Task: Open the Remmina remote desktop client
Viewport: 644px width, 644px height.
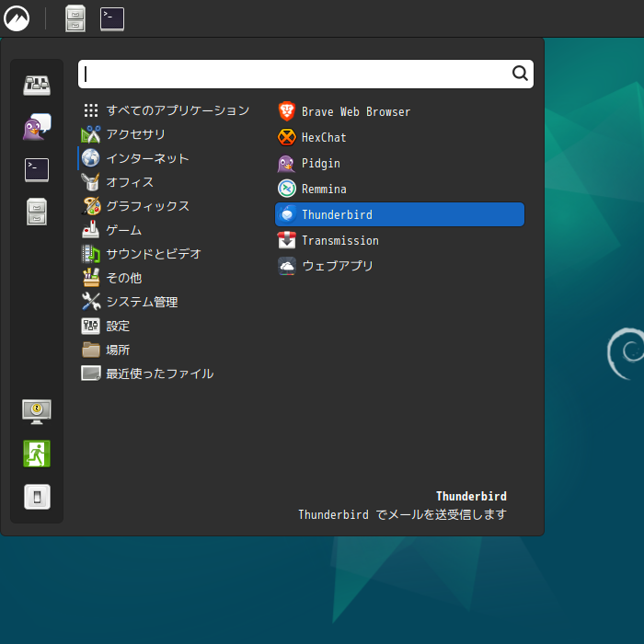Action: pyautogui.click(x=324, y=189)
